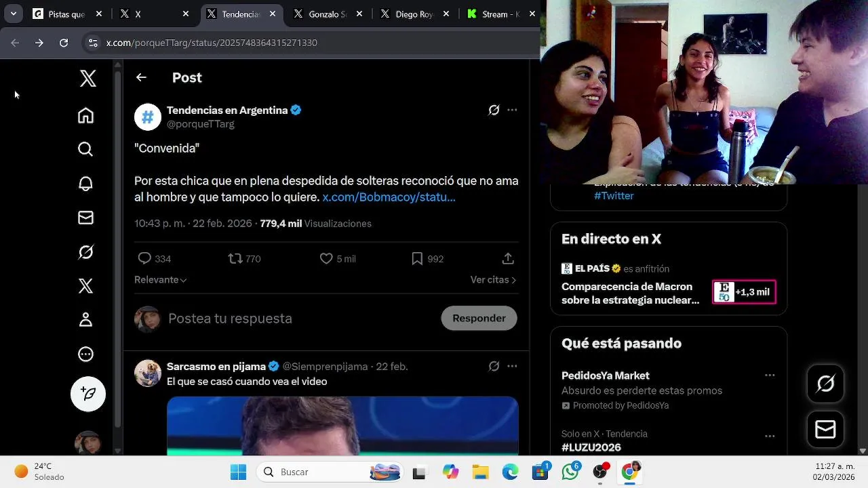Open account avatar at sidebar bottom
Image resolution: width=868 pixels, height=488 pixels.
[87, 443]
